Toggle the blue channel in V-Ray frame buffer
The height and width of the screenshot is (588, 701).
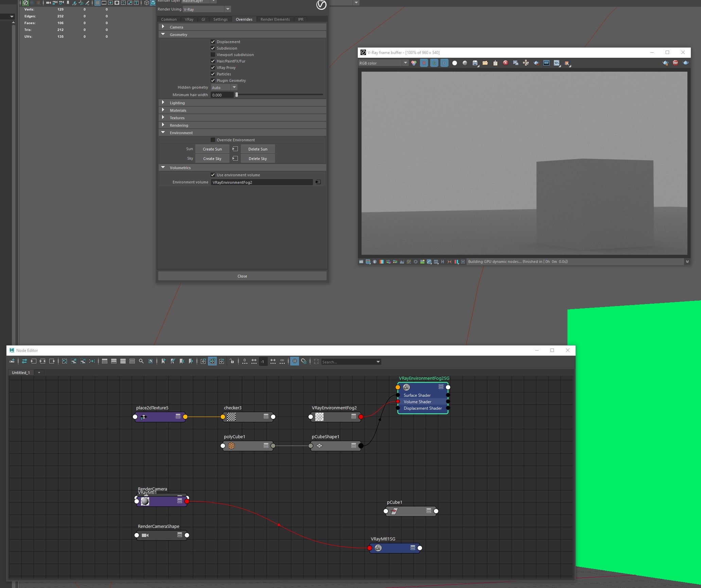[x=444, y=63]
